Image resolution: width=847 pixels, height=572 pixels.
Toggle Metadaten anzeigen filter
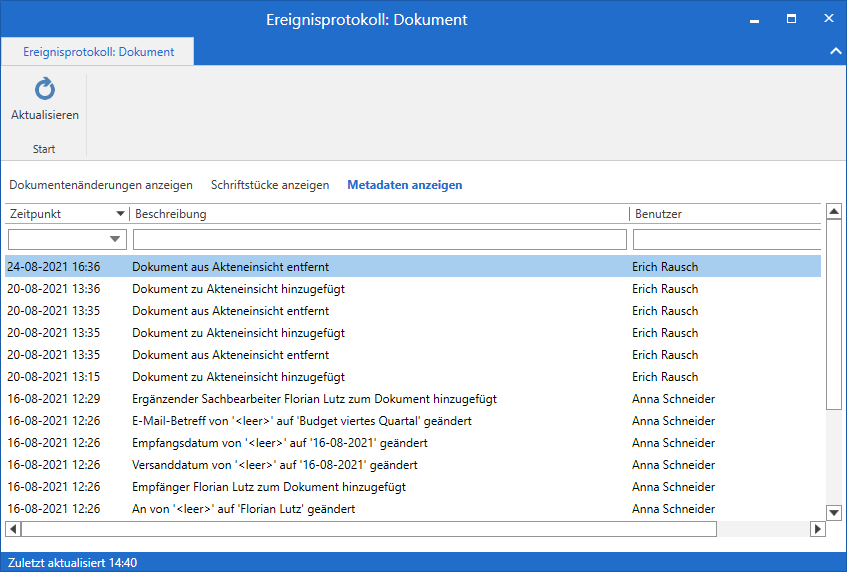[x=405, y=185]
